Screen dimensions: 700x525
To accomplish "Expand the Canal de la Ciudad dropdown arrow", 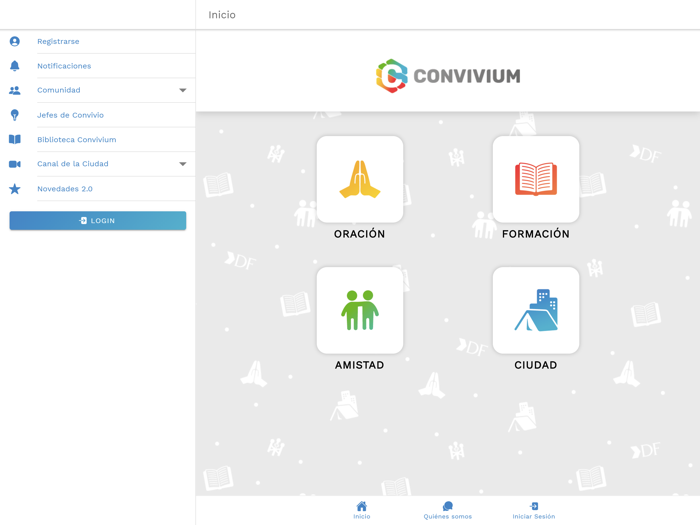I will tap(183, 164).
